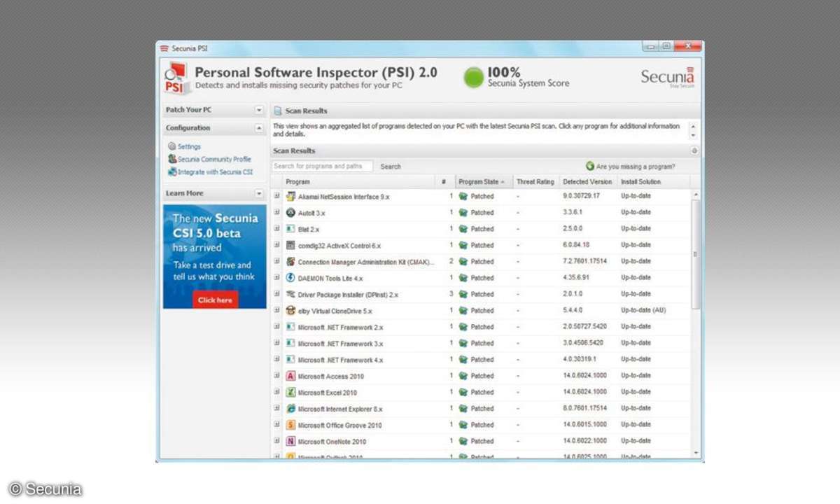The width and height of the screenshot is (840, 504).
Task: Click the green Secunia System Score indicator
Action: (474, 78)
